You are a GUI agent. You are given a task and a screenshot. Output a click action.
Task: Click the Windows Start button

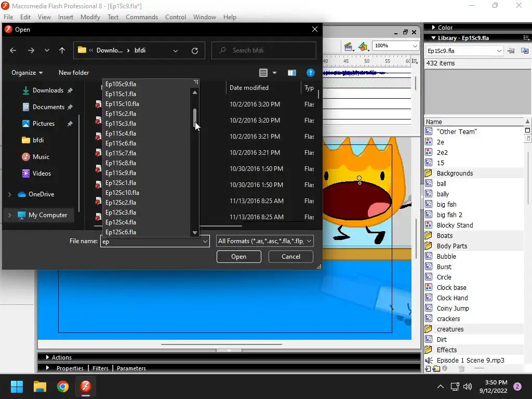pyautogui.click(x=17, y=387)
